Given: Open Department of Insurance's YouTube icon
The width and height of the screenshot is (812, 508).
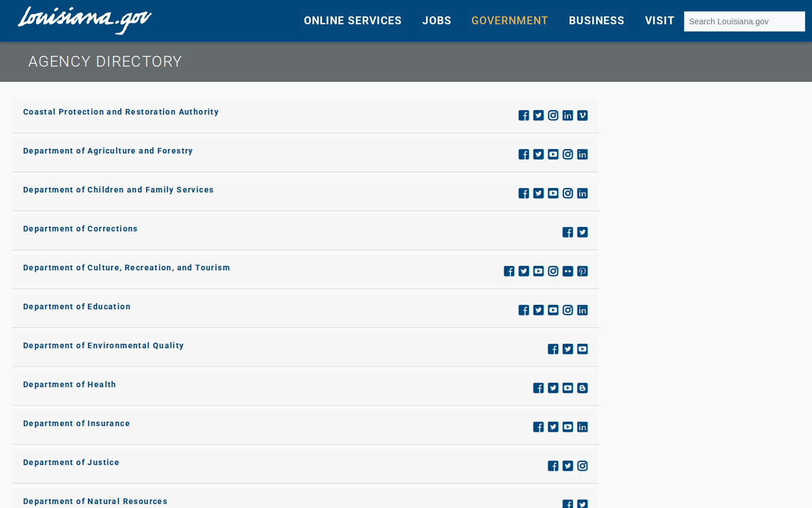Looking at the screenshot, I should tap(568, 427).
